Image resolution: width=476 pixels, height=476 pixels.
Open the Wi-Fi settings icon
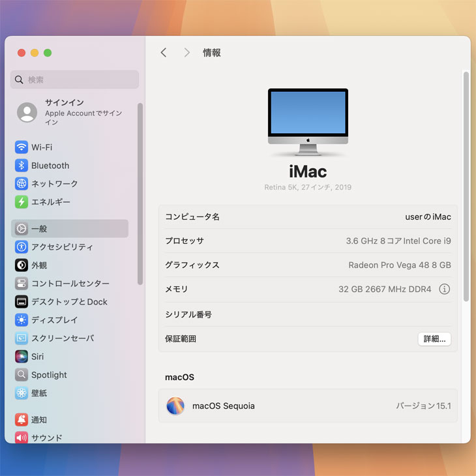point(22,147)
